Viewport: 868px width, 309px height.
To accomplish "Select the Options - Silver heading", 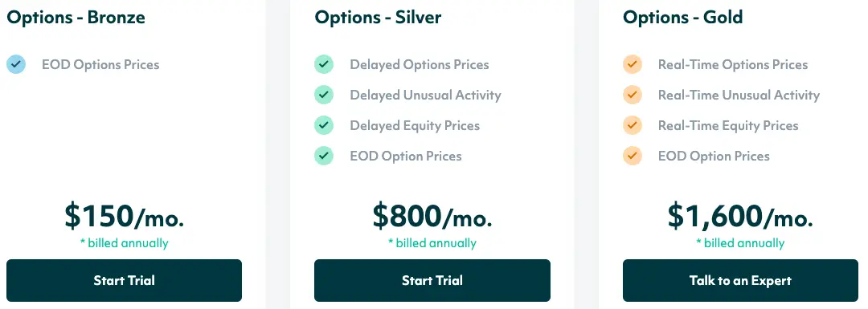I will click(378, 17).
